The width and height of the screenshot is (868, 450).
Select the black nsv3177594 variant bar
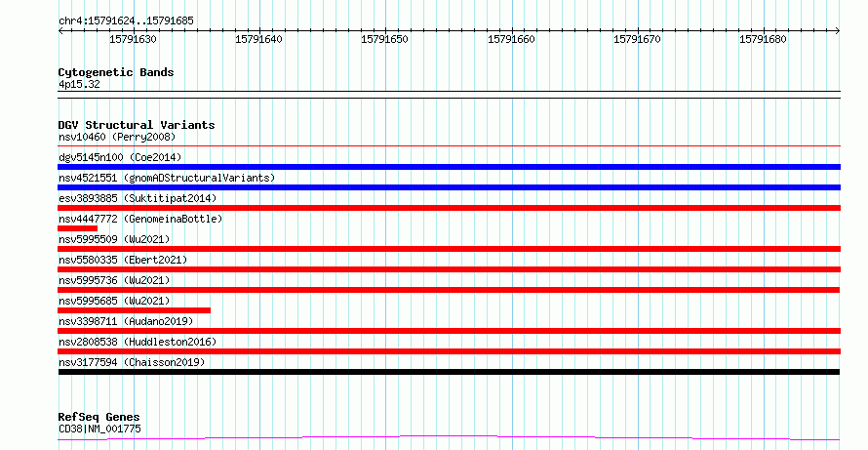tap(449, 372)
